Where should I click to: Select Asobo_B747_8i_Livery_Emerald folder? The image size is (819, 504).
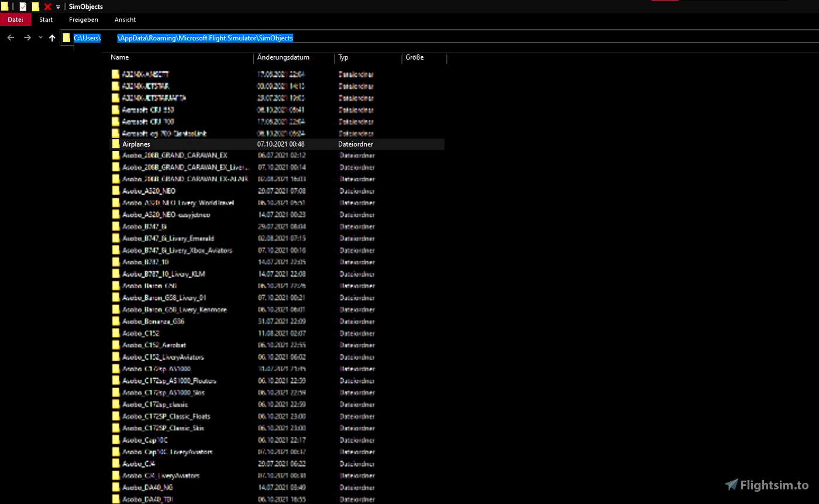point(167,239)
